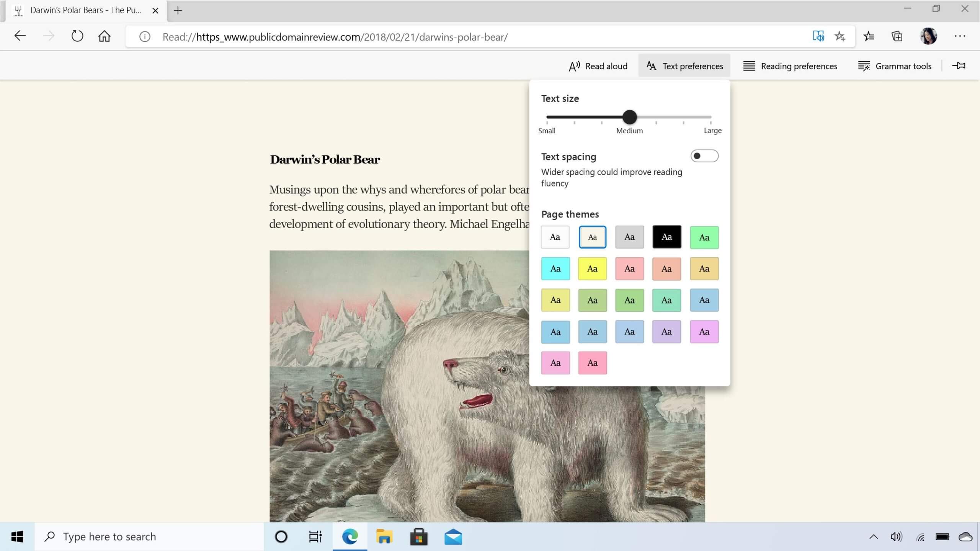Select the light purple page theme
Image resolution: width=980 pixels, height=551 pixels.
click(x=666, y=331)
